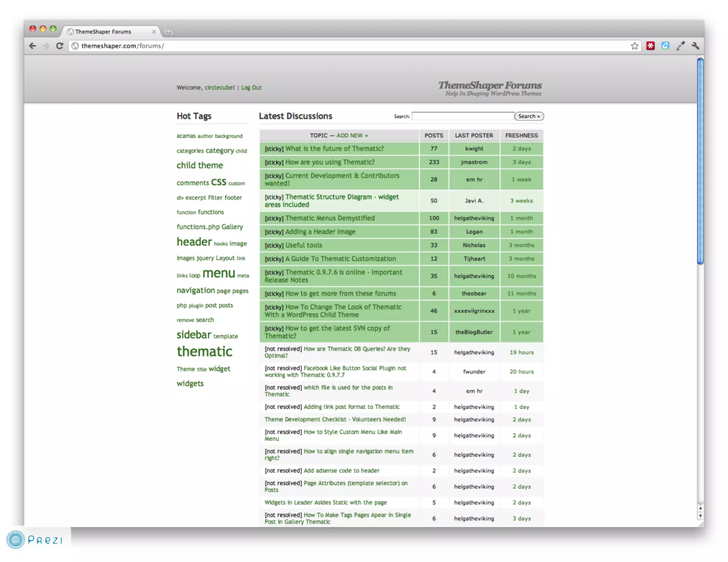Open the wrench settings menu
Screen dimensions: 728x562
pos(695,46)
